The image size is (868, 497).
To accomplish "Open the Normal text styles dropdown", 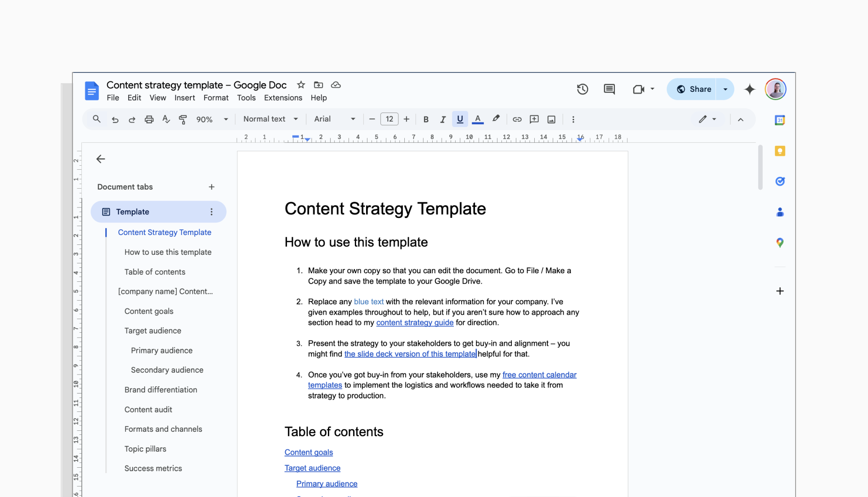I will (269, 119).
